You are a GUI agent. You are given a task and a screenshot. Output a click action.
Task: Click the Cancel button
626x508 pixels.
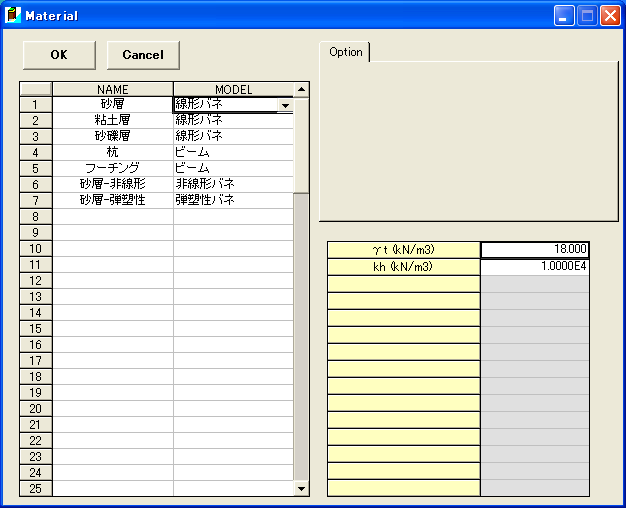(x=143, y=55)
